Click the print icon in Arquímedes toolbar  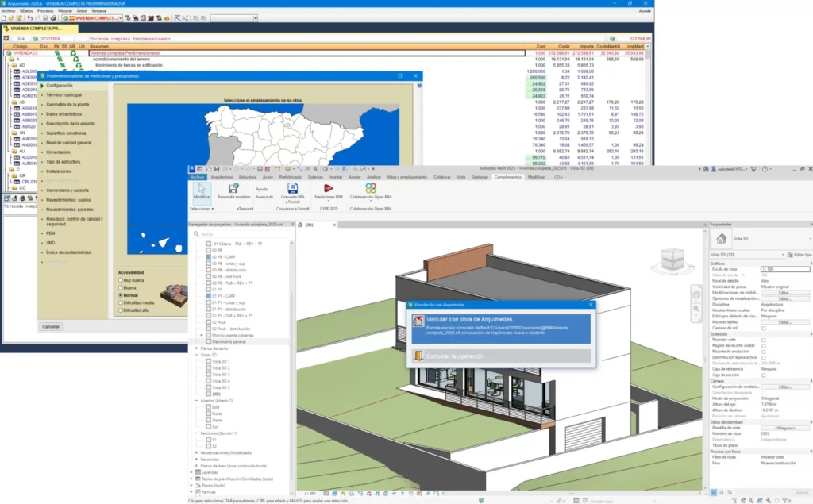coord(53,18)
